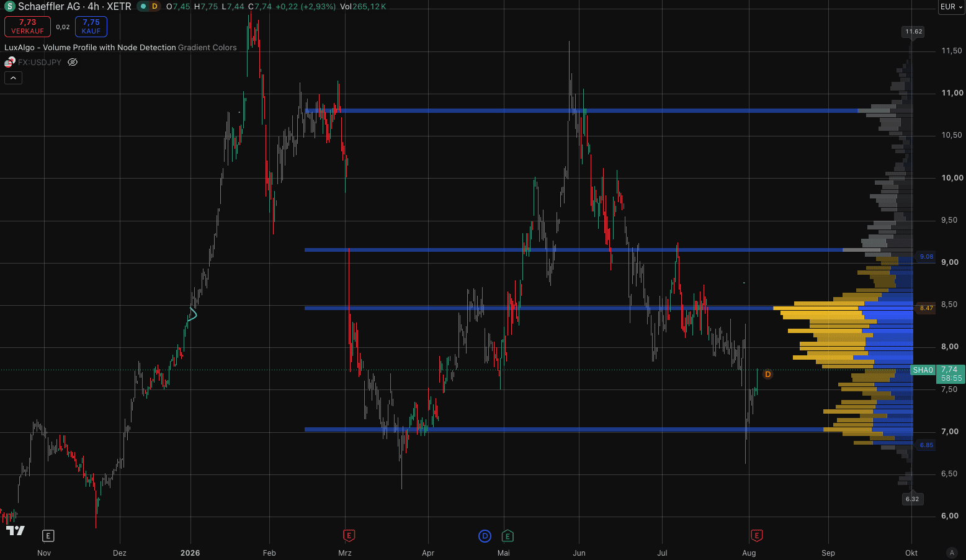Screen dimensions: 966x560
Task: Select the blue node line at the 8.47 level
Action: pyautogui.click(x=539, y=308)
